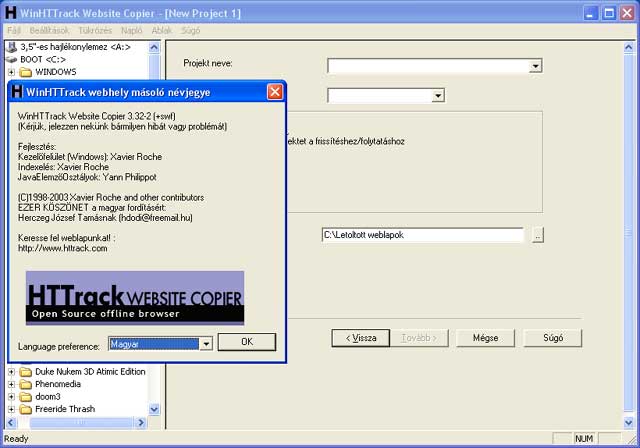The height and width of the screenshot is (448, 640).
Task: Expand the doom3 folder node
Action: point(11,397)
